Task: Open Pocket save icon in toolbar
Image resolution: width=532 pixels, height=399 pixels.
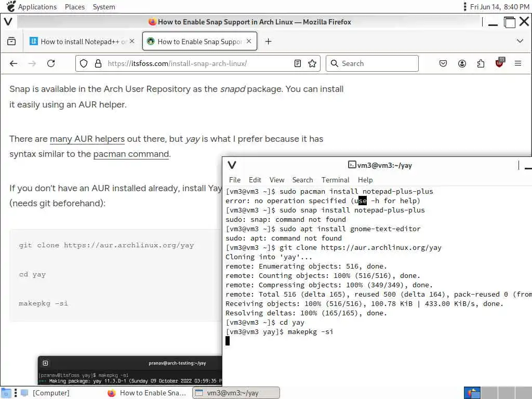Action: pyautogui.click(x=443, y=63)
